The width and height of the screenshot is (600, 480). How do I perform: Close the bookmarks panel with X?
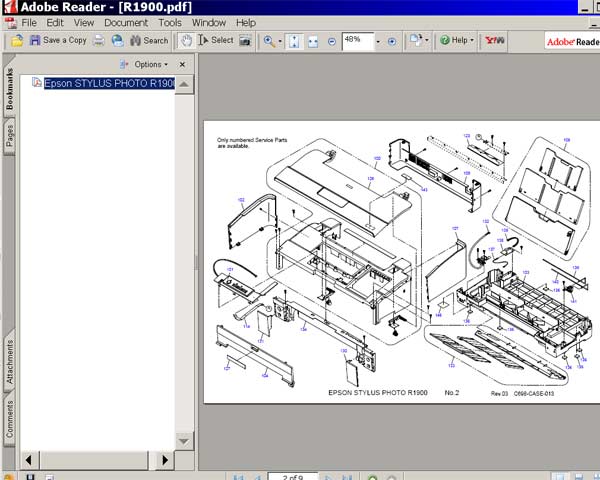click(x=182, y=64)
